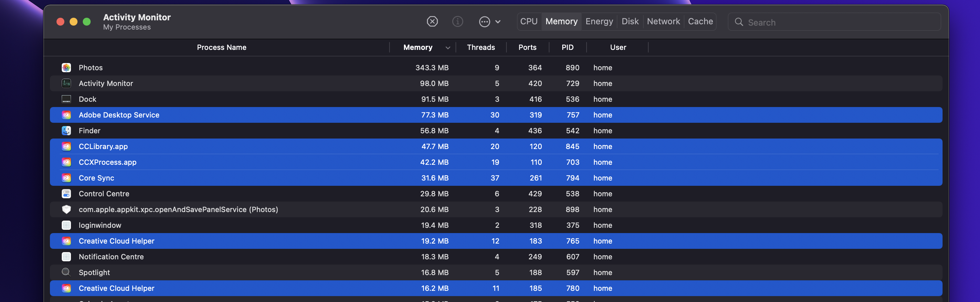980x302 pixels.
Task: Click the stop process (X) toolbar icon
Action: pyautogui.click(x=432, y=22)
